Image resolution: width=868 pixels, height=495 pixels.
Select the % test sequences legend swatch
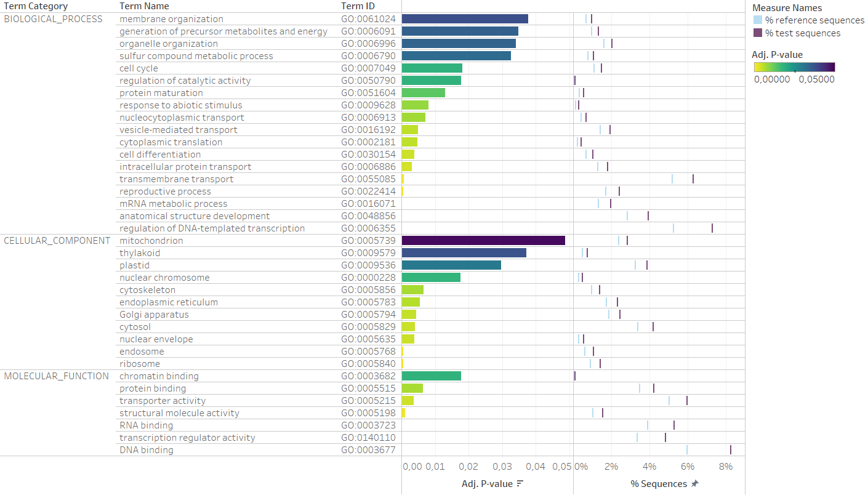click(757, 33)
